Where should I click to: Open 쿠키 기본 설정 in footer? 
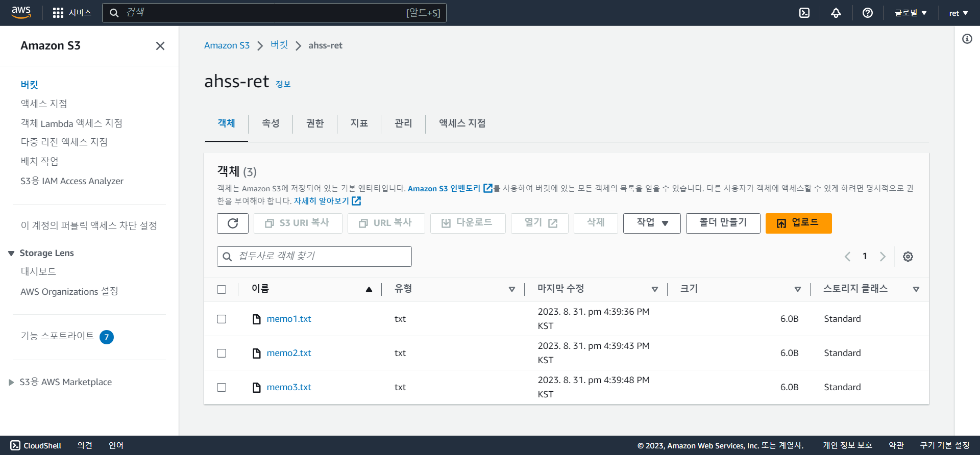tap(945, 445)
